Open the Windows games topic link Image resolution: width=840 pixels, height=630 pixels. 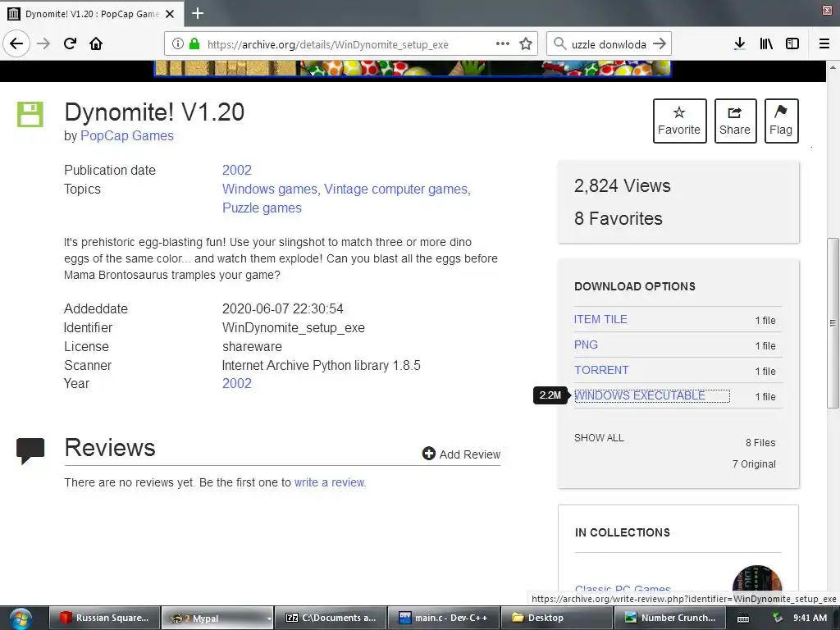tap(269, 189)
